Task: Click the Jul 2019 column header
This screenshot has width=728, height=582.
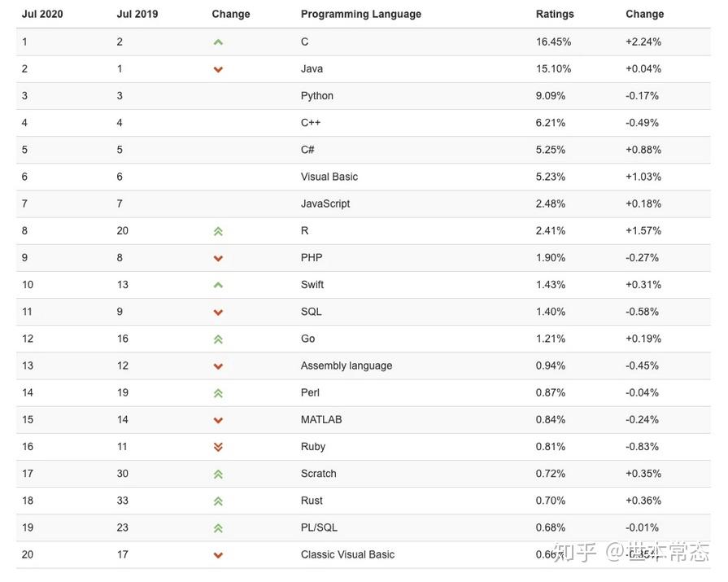Action: click(x=137, y=14)
